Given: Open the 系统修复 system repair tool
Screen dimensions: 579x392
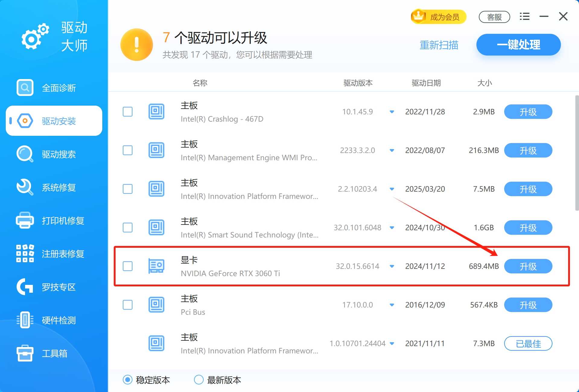Looking at the screenshot, I should (x=59, y=187).
